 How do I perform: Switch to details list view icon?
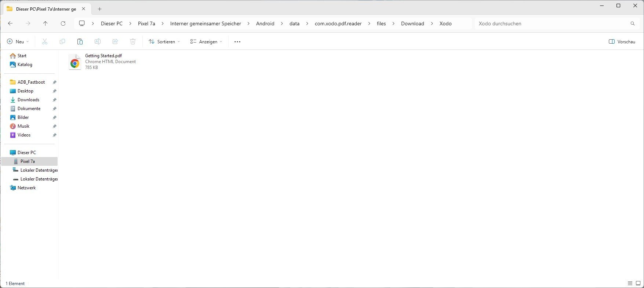(630, 284)
